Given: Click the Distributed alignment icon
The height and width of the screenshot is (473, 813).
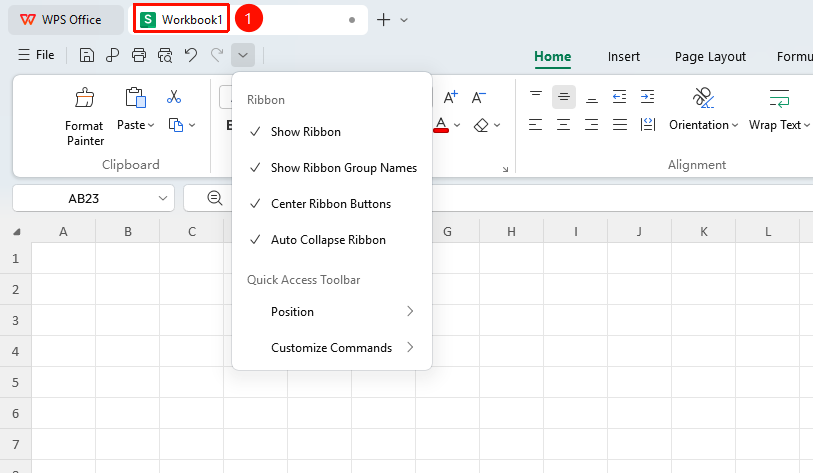Looking at the screenshot, I should (x=648, y=125).
